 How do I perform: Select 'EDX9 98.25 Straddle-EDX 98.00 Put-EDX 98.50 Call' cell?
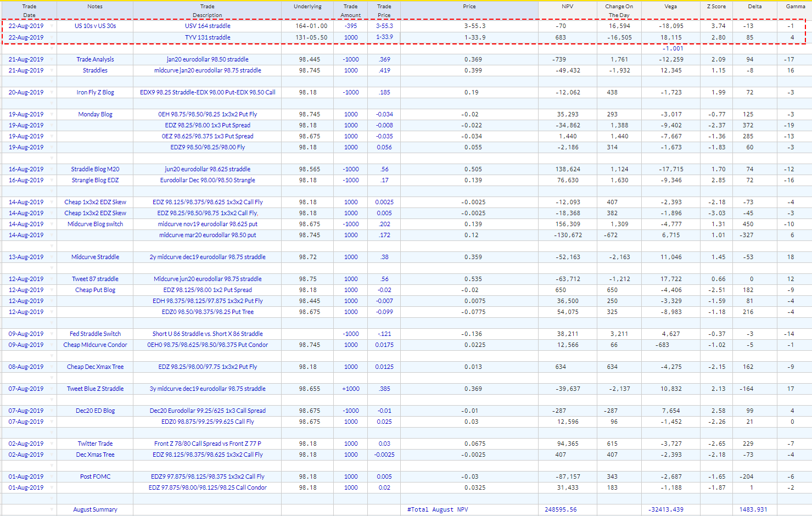[208, 92]
